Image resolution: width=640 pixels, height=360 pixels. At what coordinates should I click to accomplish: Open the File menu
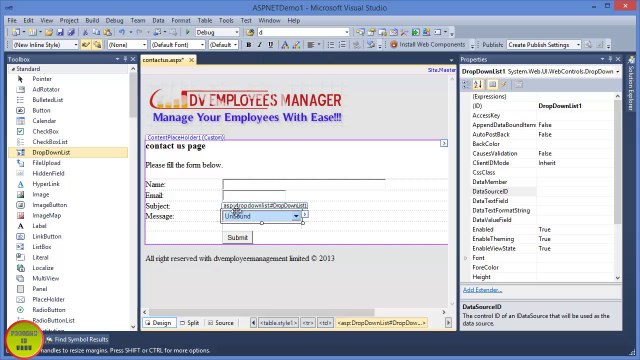tap(12, 20)
